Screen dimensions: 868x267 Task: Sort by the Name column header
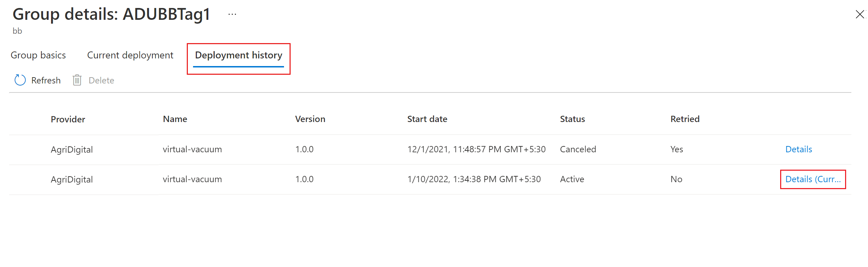(x=175, y=119)
